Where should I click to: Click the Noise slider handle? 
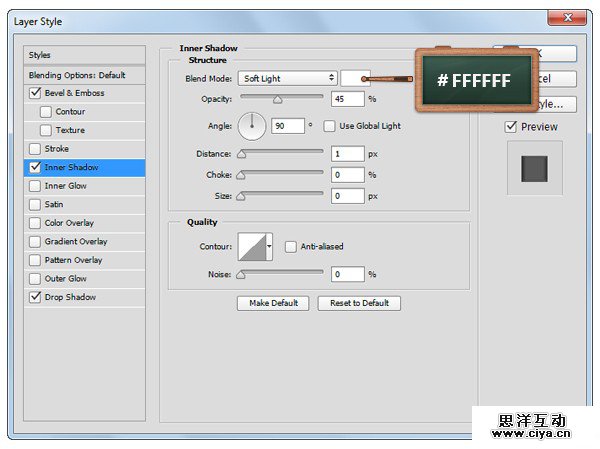click(x=241, y=275)
